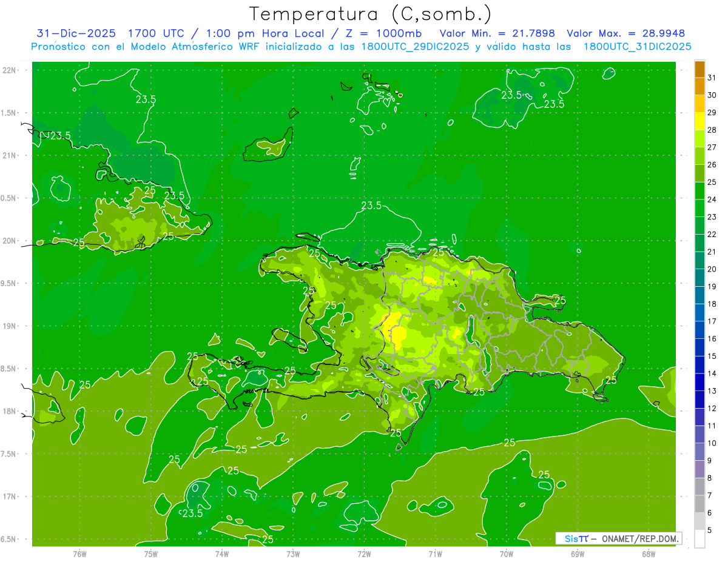Click the '17N' latitude axis label
Viewport: 728px width, 562px height.
[9, 497]
